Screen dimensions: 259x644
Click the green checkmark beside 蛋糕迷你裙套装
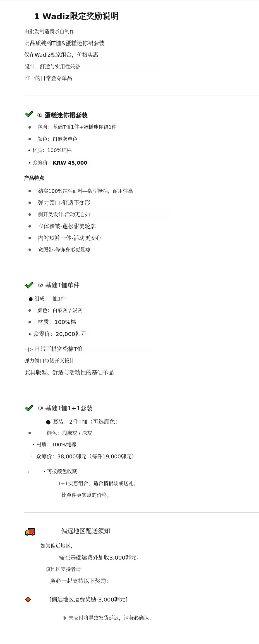pyautogui.click(x=29, y=114)
